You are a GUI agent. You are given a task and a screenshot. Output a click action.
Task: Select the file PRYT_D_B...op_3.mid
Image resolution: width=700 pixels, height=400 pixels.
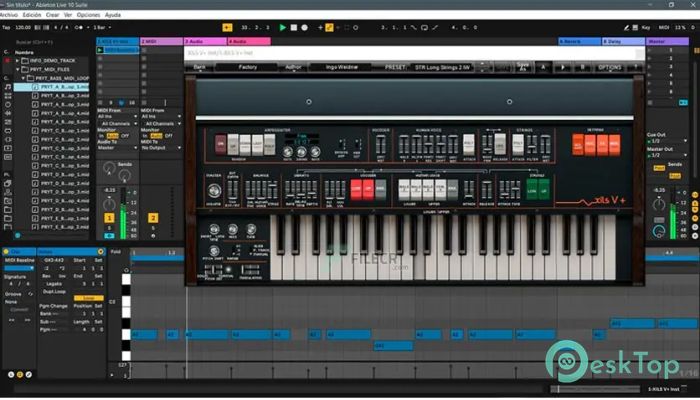click(61, 192)
